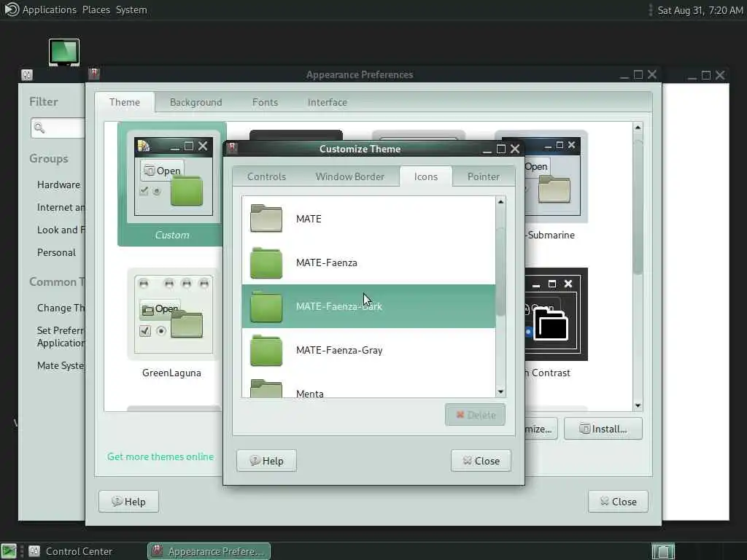Click the Control Center window menu icon
Image resolution: width=747 pixels, height=560 pixels.
[x=27, y=74]
